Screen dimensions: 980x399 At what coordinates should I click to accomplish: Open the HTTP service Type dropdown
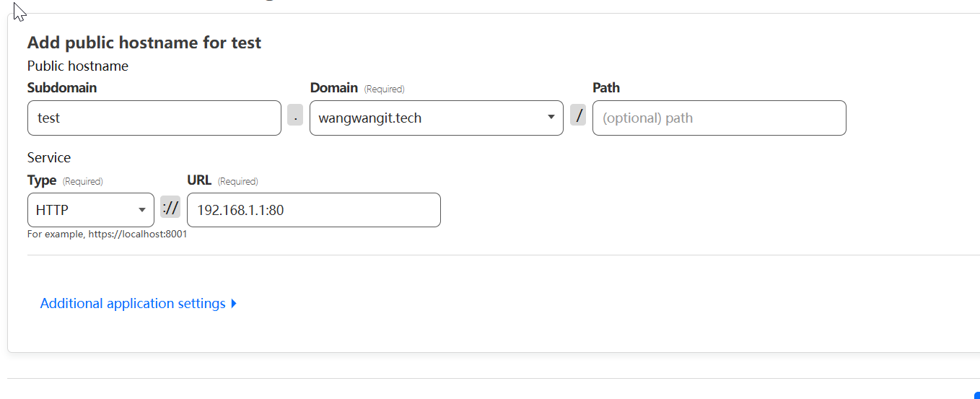90,210
